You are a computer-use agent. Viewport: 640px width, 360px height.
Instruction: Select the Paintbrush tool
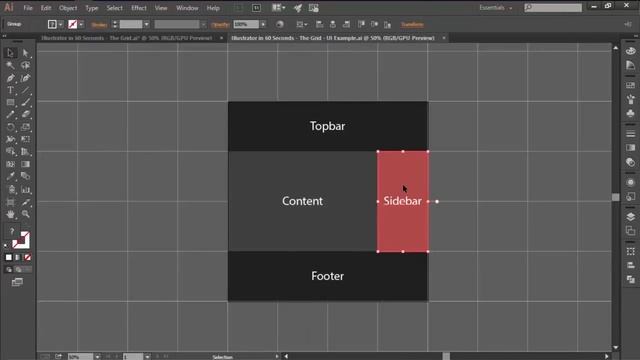25,102
